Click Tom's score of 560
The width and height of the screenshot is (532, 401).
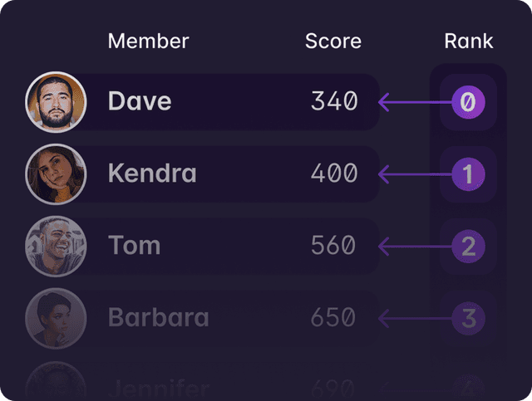(333, 246)
